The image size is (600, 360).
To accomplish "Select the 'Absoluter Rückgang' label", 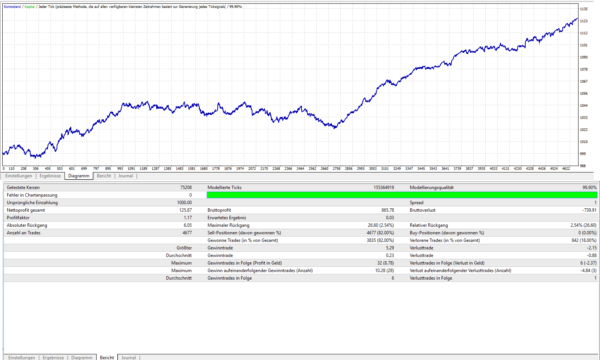I will pos(27,225).
